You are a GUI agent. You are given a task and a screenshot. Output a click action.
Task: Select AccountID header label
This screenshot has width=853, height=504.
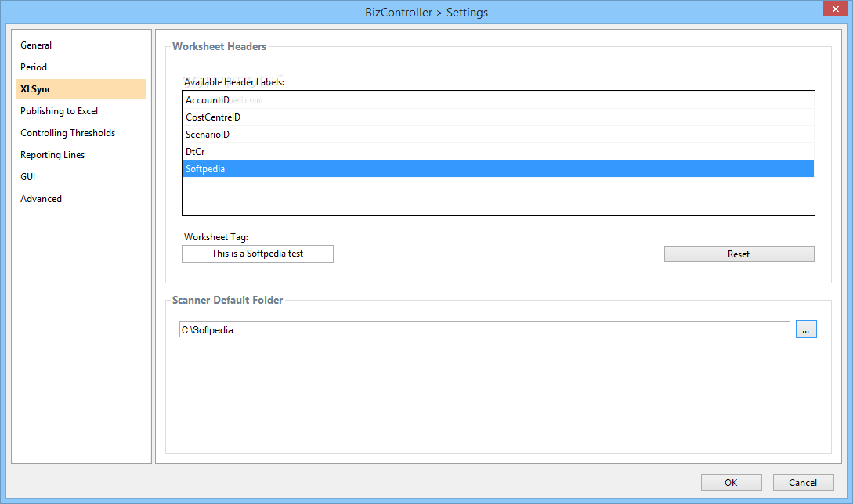tap(498, 100)
